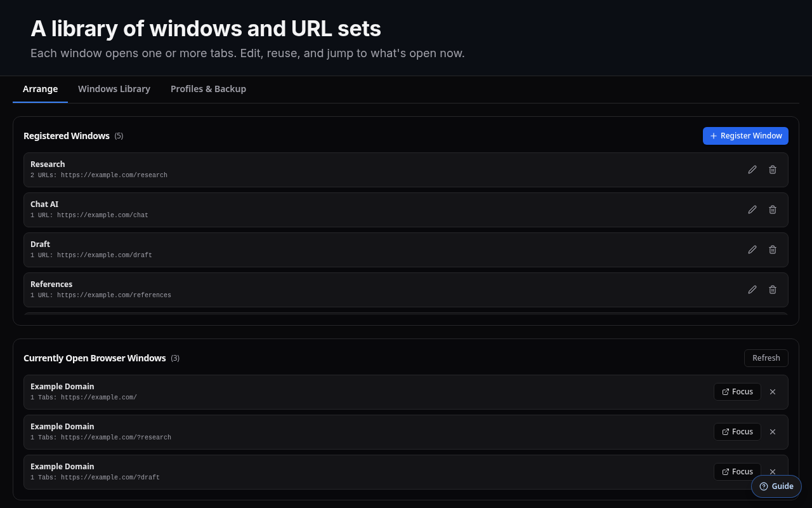Delete the References window entry
Image resolution: width=812 pixels, height=508 pixels.
773,290
